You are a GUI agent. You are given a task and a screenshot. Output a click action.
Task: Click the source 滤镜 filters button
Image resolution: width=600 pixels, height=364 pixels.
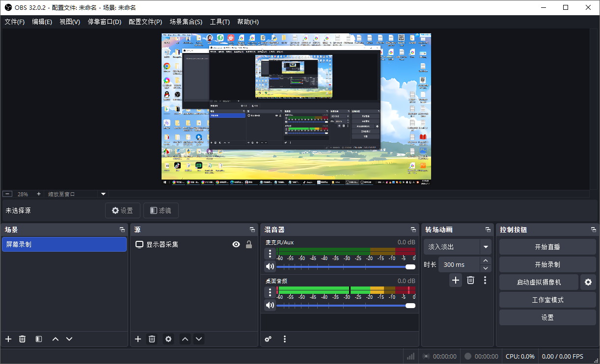click(x=161, y=210)
